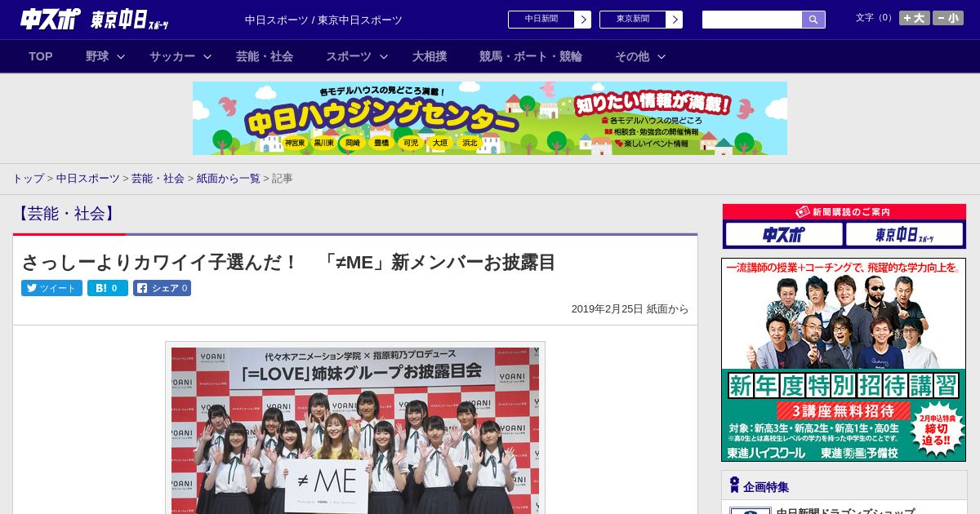Viewport: 980px width, 514px height.
Task: Expand the スポーツ dropdown chevron
Action: [384, 56]
